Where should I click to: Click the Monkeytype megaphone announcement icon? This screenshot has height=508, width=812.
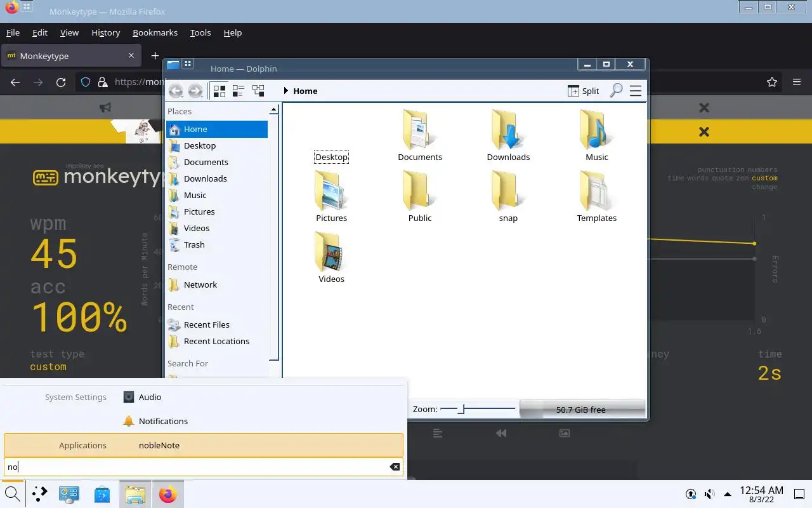105,108
